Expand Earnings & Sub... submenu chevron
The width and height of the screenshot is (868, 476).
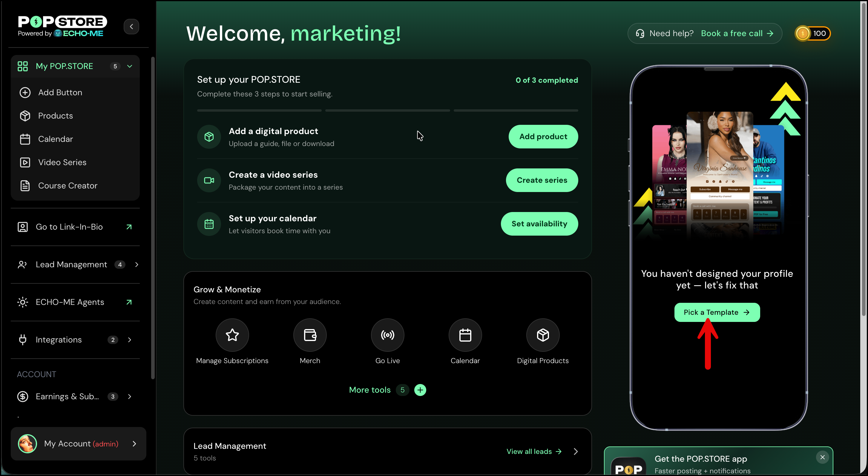click(129, 397)
